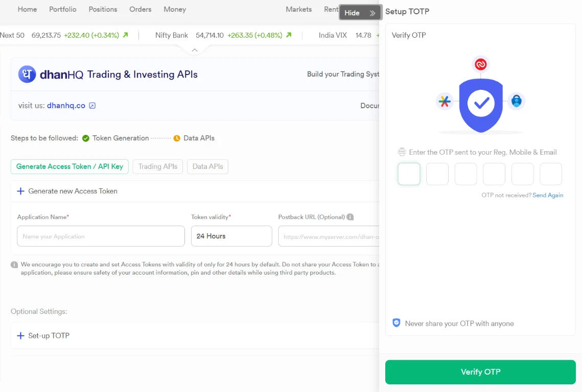Open the Positions menu
This screenshot has height=392, width=582.
point(103,9)
